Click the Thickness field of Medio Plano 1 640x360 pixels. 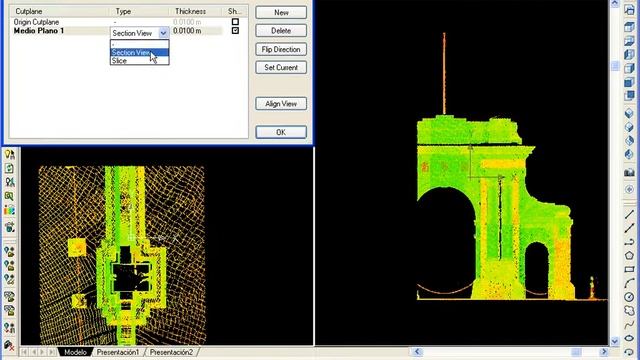tap(197, 31)
